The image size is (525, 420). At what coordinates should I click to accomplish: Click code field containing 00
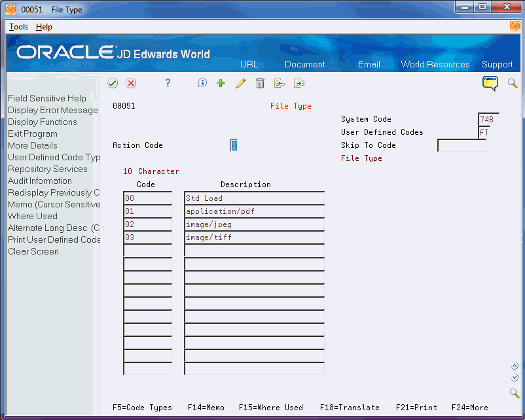[148, 198]
